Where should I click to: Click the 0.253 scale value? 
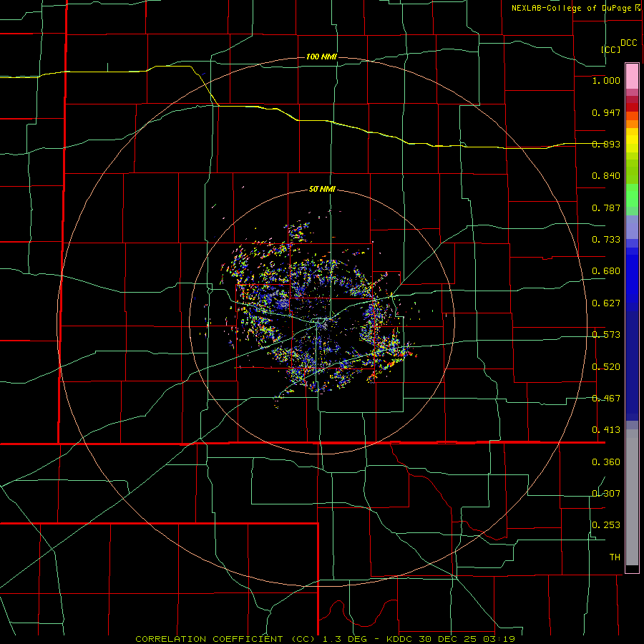(606, 525)
